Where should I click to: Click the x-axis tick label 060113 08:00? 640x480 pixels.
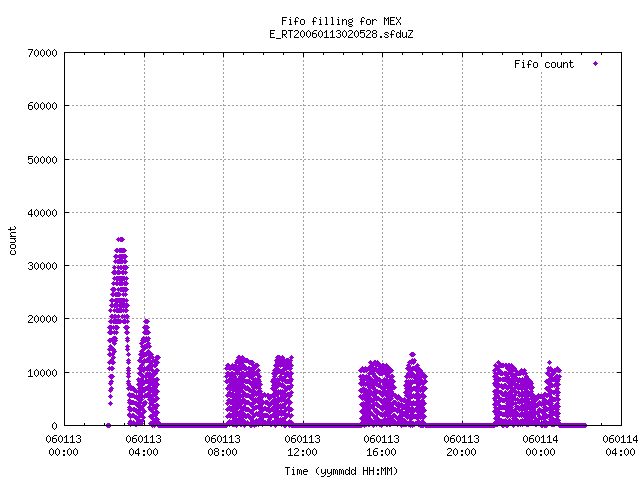pos(222,446)
